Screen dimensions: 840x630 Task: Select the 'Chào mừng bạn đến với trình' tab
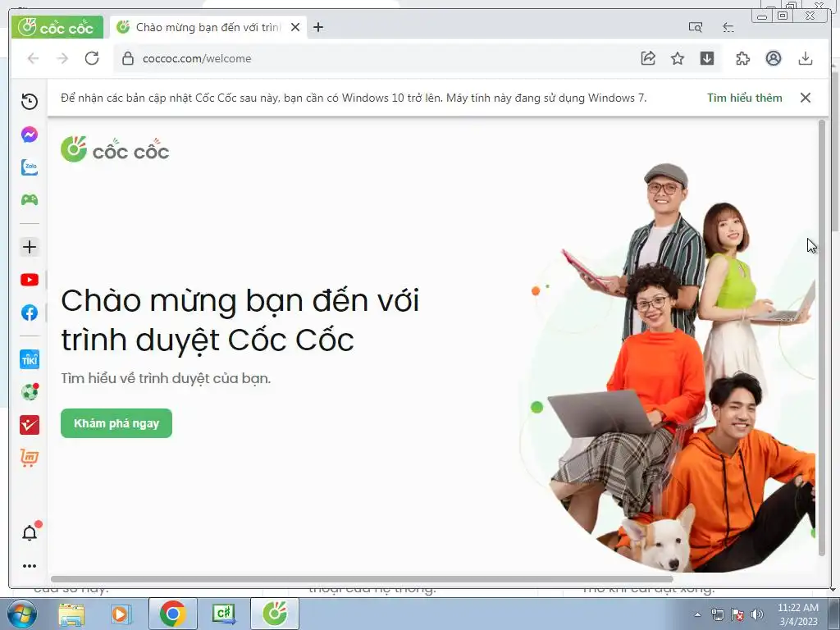(208, 27)
